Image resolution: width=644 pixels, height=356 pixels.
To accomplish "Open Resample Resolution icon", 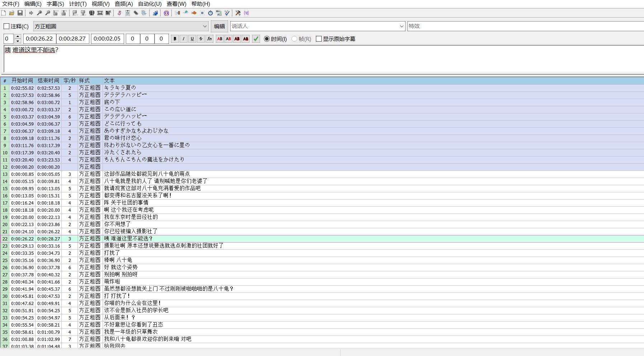I will pos(202,13).
